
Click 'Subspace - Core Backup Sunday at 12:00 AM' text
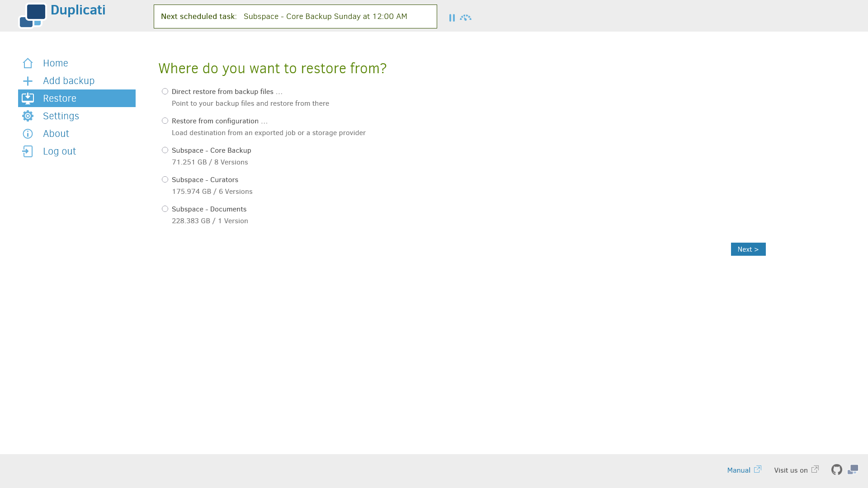pos(325,17)
